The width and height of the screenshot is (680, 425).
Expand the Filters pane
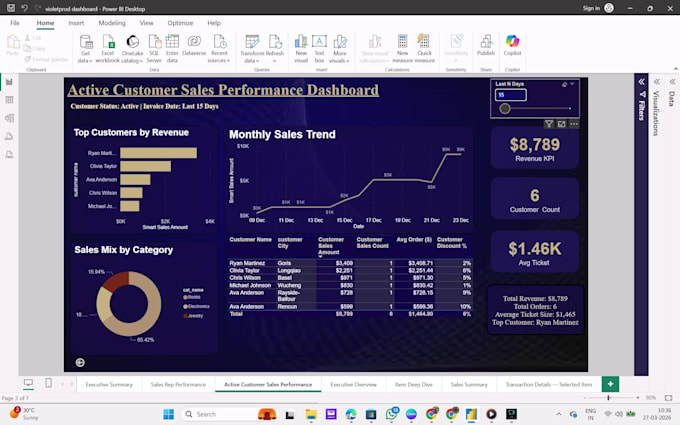(641, 82)
